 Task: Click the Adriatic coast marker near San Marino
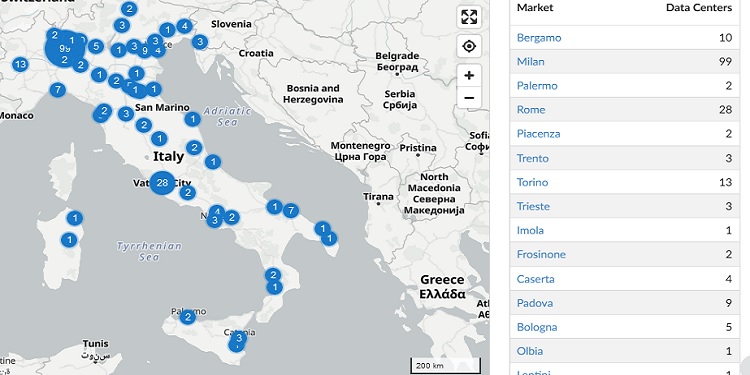click(x=192, y=119)
